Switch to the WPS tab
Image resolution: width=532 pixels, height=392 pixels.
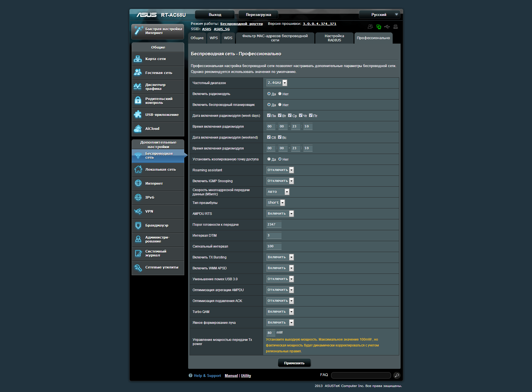(x=214, y=38)
